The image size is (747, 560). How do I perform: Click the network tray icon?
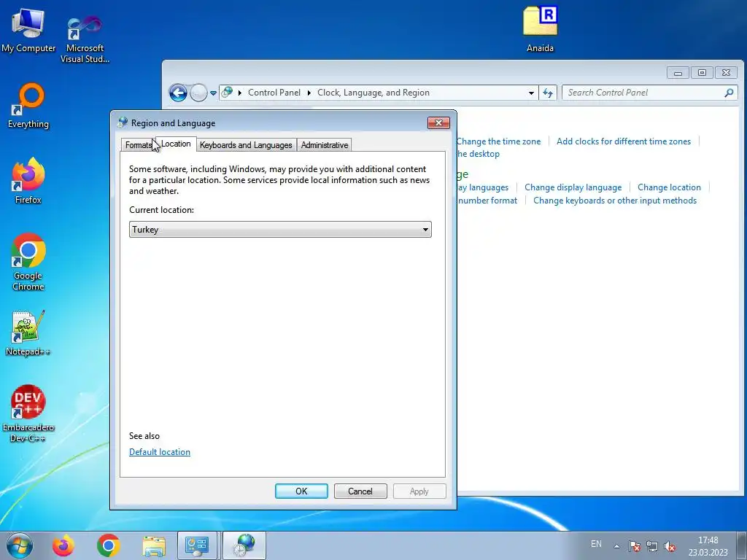pos(651,546)
